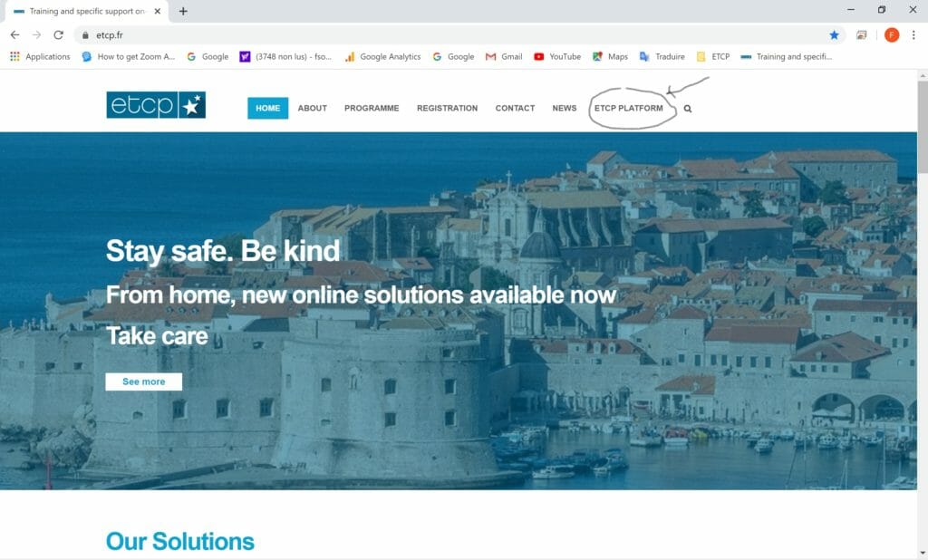Open Gmail bookmark
This screenshot has width=928, height=560.
(x=504, y=57)
